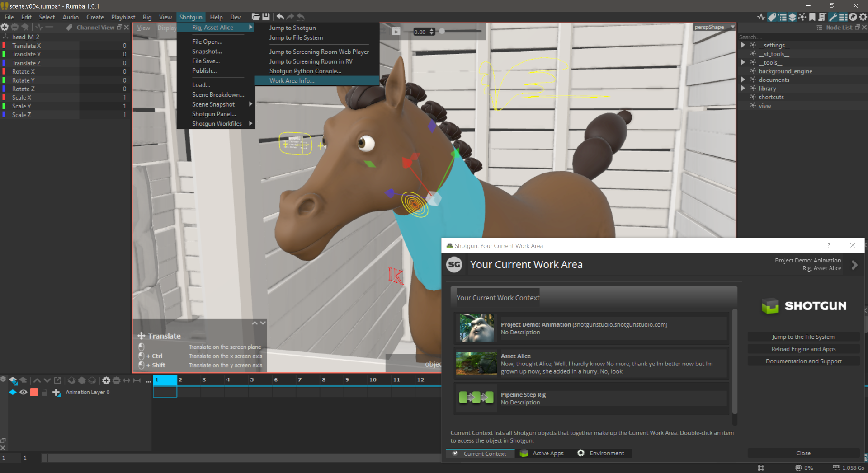The width and height of the screenshot is (868, 473).
Task: Expand the _settings_ node
Action: [743, 45]
